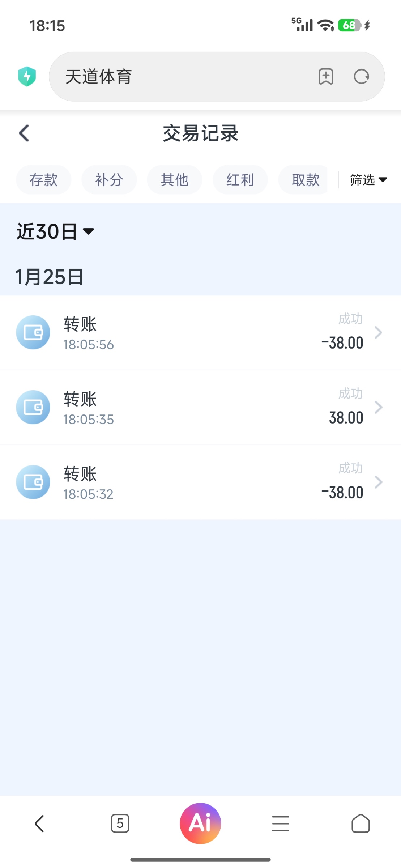The image size is (401, 868).
Task: Navigate back with bottom bar arrow
Action: coord(39,824)
